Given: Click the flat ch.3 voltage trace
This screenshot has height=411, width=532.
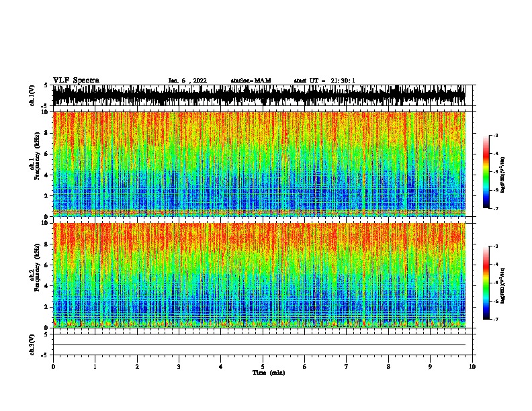Looking at the screenshot, I should 259,345.
